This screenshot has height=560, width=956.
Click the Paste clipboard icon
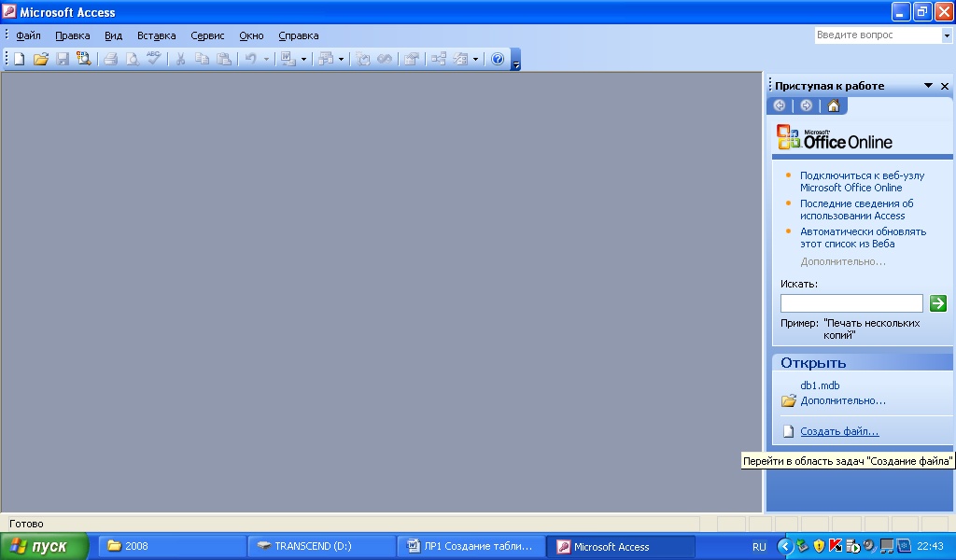coord(224,59)
